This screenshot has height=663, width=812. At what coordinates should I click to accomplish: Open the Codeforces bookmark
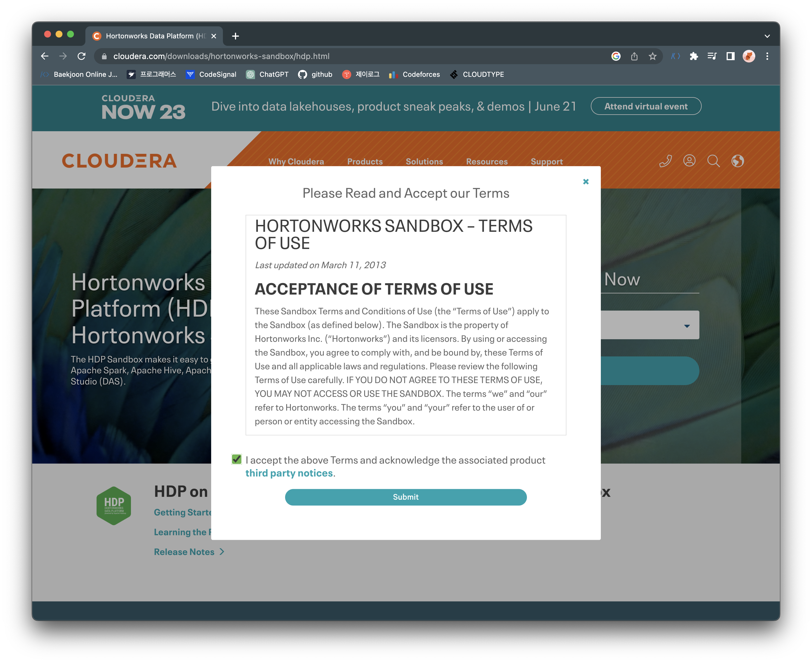coord(414,74)
